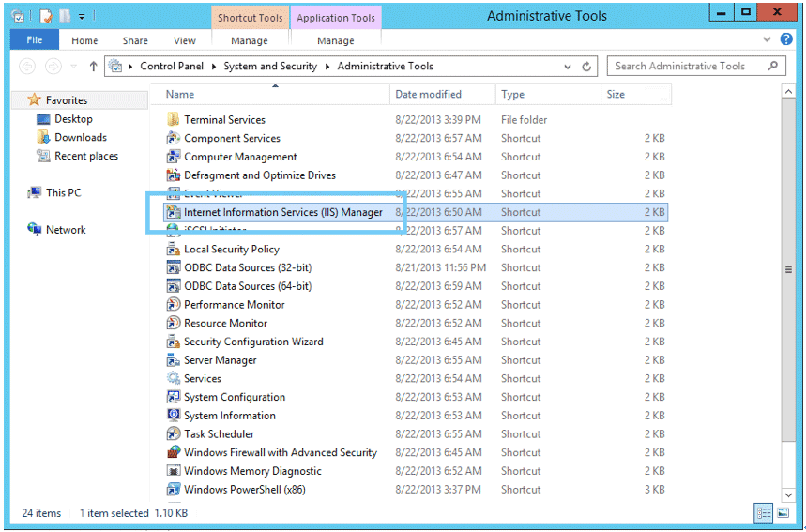
Task: Click the Internet Information Services Manager icon
Action: 174,212
